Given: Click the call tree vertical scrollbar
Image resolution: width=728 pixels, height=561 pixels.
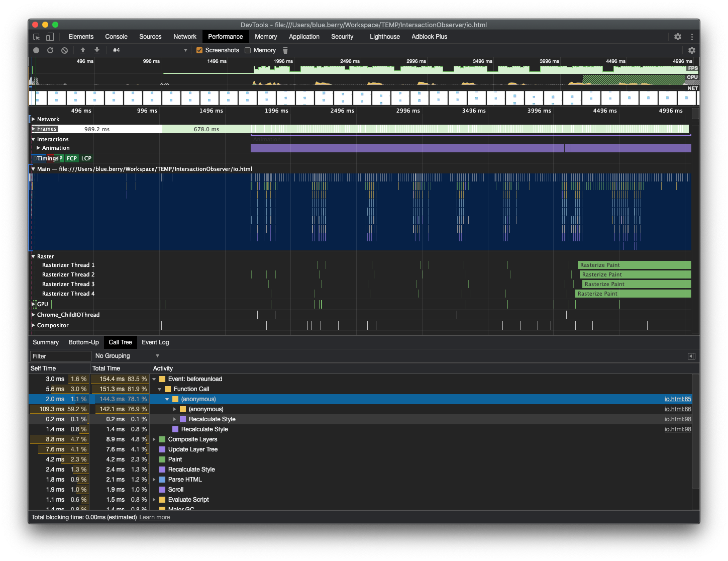Looking at the screenshot, I should pos(696,431).
